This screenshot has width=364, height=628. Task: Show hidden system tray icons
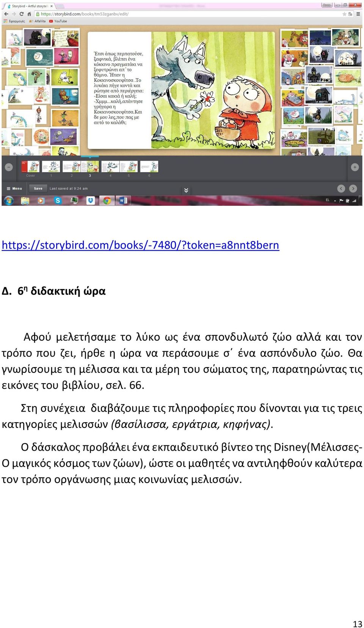[x=335, y=200]
